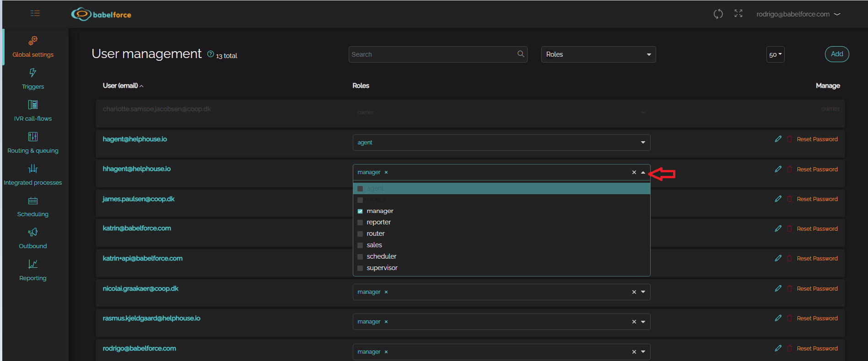Click the Add user button
868x361 pixels.
click(837, 54)
